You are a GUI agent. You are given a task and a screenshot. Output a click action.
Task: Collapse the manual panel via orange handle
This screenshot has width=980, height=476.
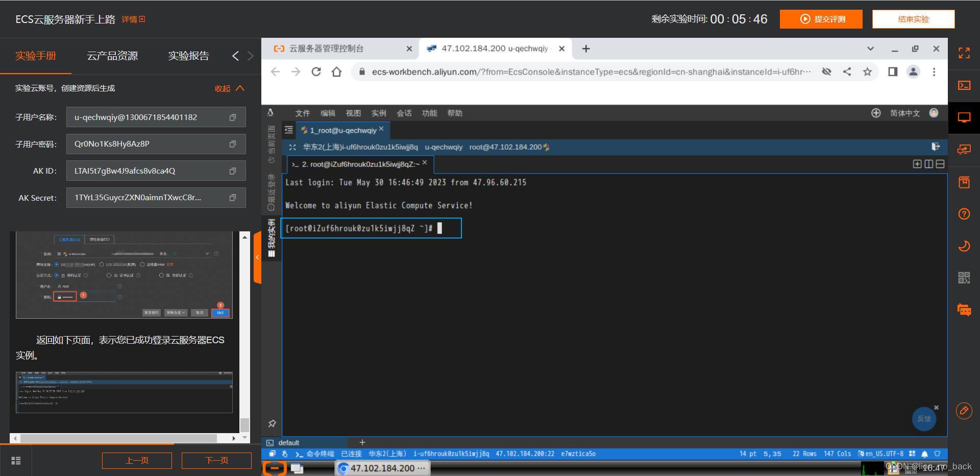(257, 257)
